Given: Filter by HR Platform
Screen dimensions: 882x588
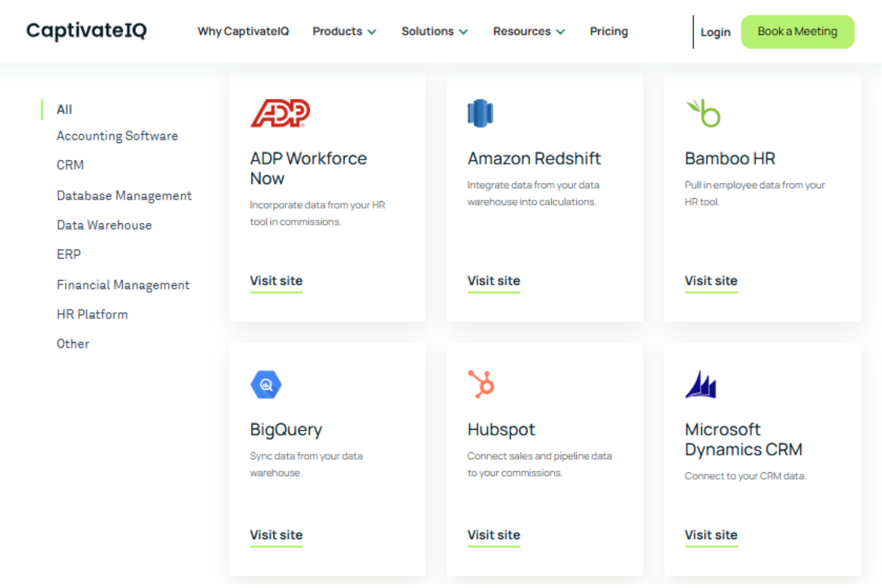Looking at the screenshot, I should point(92,315).
